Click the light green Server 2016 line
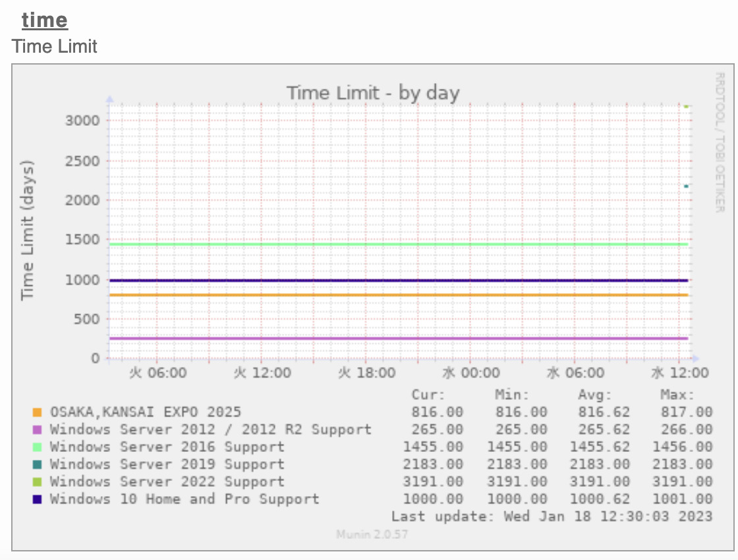738x560 pixels. [x=399, y=244]
